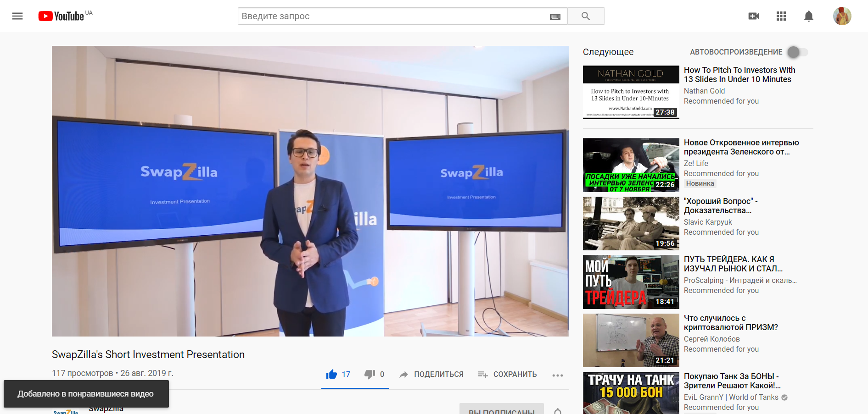The image size is (868, 414).
Task: Click the like count 17
Action: (x=346, y=374)
